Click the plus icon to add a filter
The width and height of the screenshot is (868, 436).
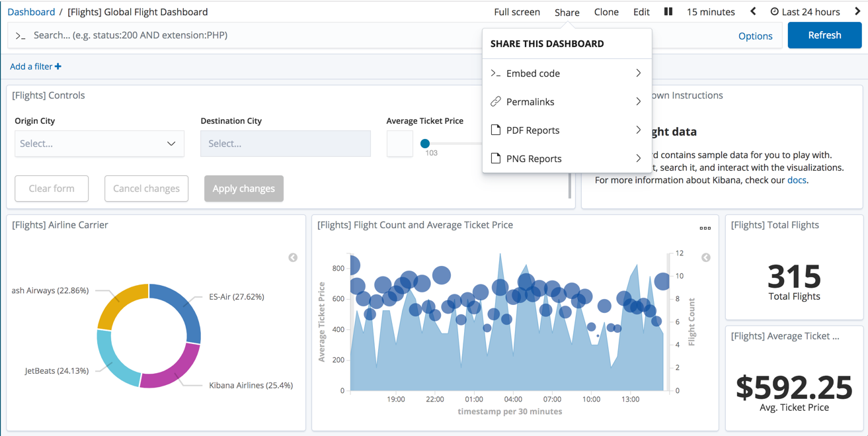click(x=58, y=67)
